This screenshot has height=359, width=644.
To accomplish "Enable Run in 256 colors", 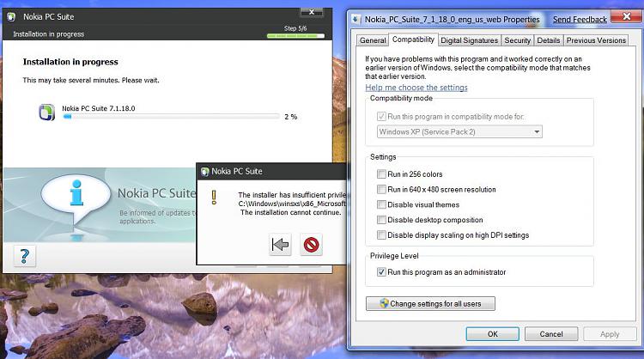I will [x=381, y=174].
